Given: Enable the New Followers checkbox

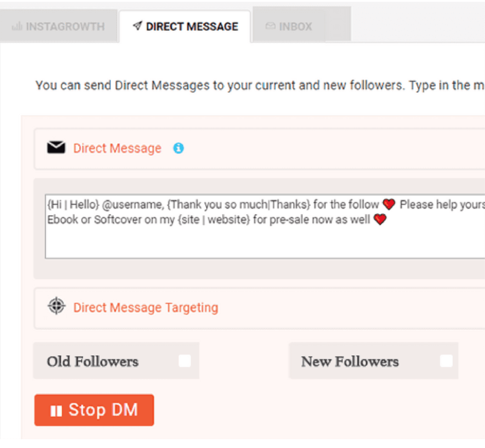Looking at the screenshot, I should [446, 361].
